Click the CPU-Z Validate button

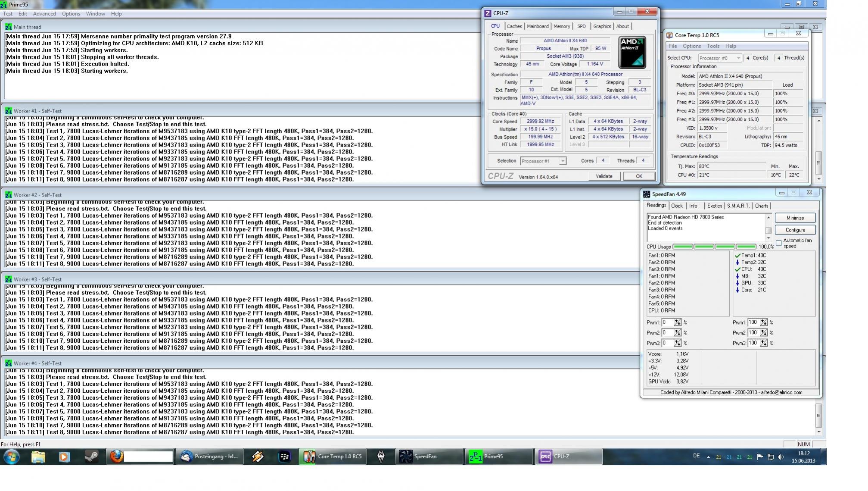[604, 176]
